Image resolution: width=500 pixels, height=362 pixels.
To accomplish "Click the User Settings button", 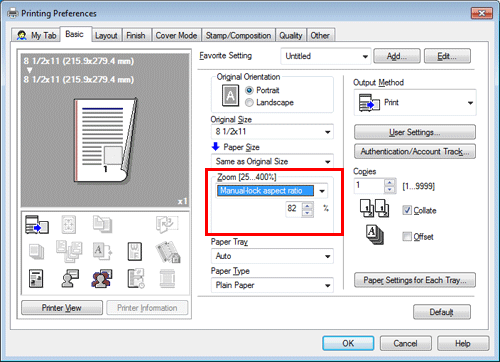I will 415,132.
